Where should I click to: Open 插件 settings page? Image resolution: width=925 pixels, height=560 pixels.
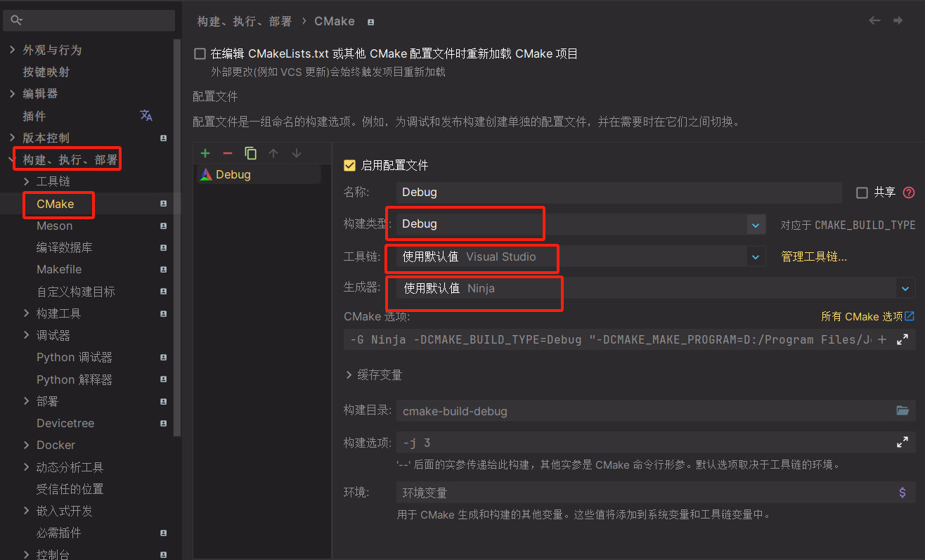tap(34, 116)
